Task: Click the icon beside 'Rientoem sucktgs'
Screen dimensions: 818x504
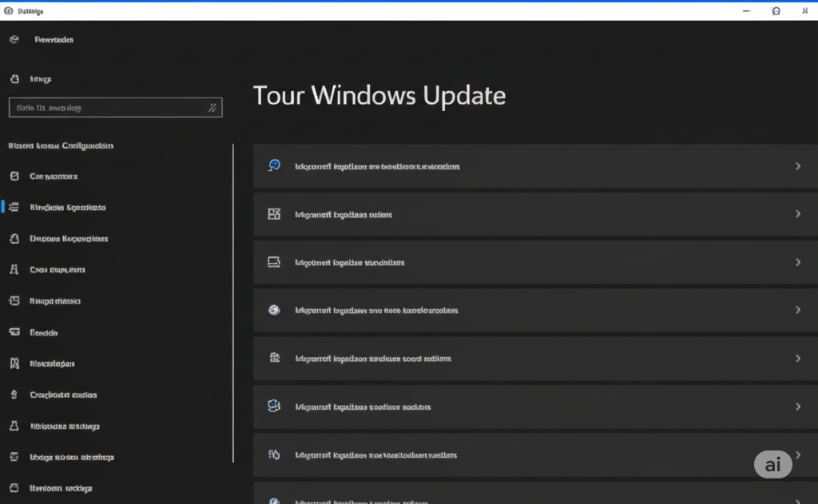Action: pyautogui.click(x=14, y=488)
